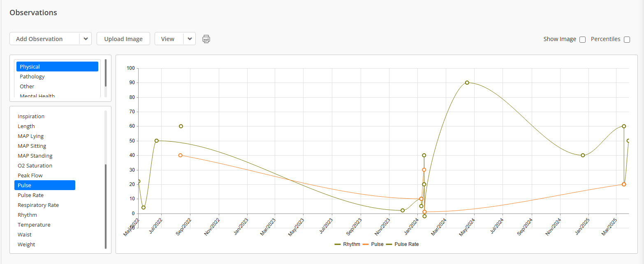
Task: Select Weight in the observation list
Action: coord(26,244)
